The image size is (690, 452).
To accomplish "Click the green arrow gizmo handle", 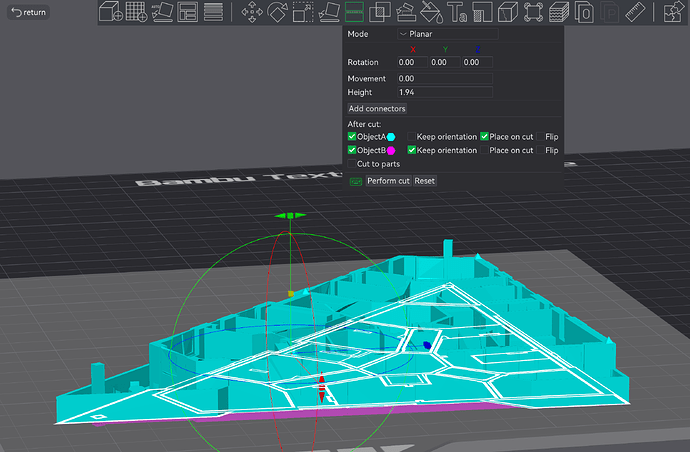I will pyautogui.click(x=290, y=215).
